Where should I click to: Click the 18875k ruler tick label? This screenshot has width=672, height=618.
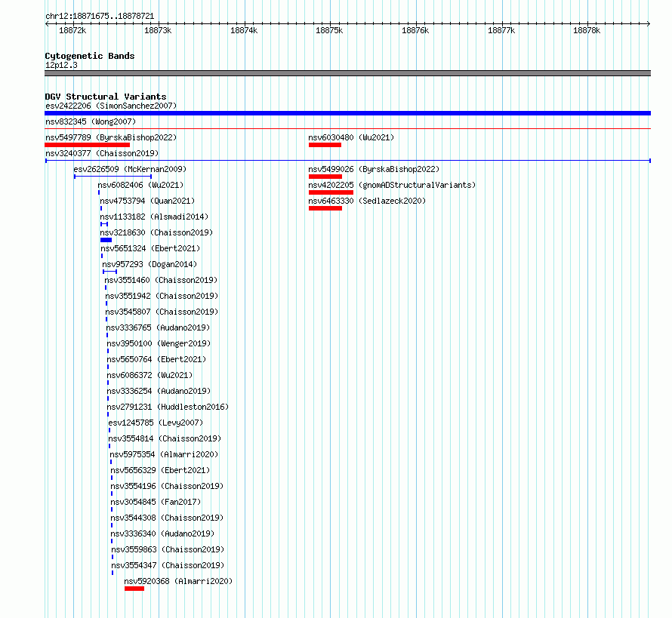329,30
